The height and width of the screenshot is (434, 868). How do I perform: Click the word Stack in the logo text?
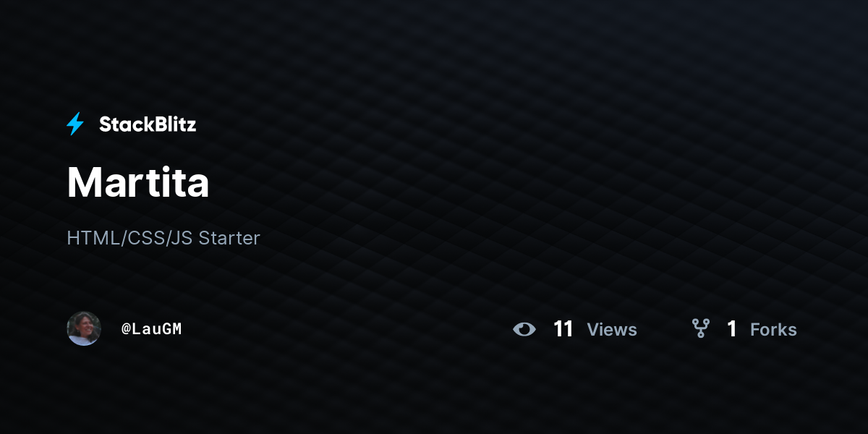[123, 124]
